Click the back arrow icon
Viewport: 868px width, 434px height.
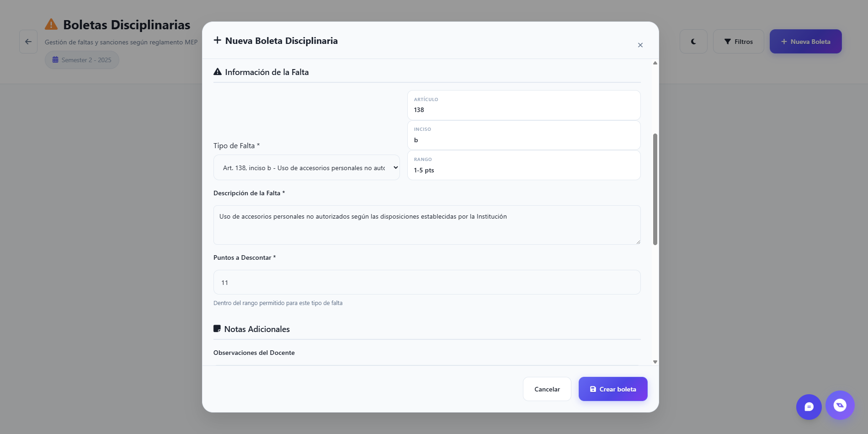28,42
